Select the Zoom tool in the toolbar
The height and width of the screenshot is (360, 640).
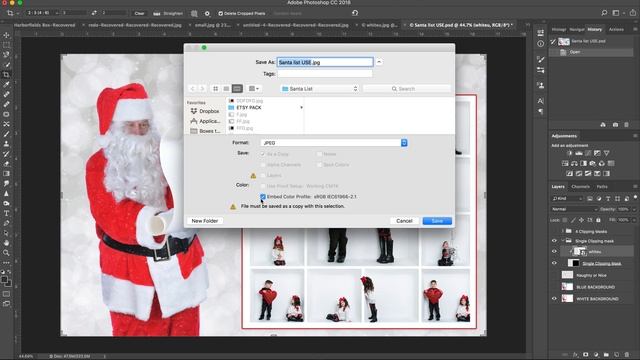[6, 253]
